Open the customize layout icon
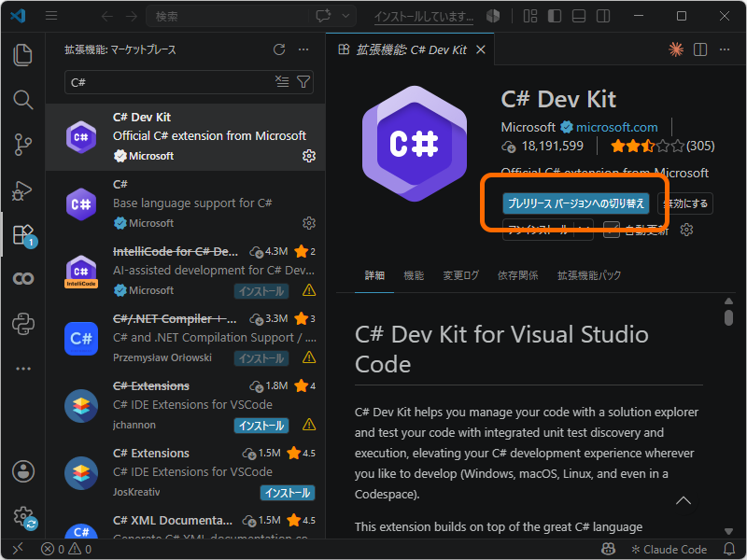This screenshot has width=747, height=560. point(530,16)
